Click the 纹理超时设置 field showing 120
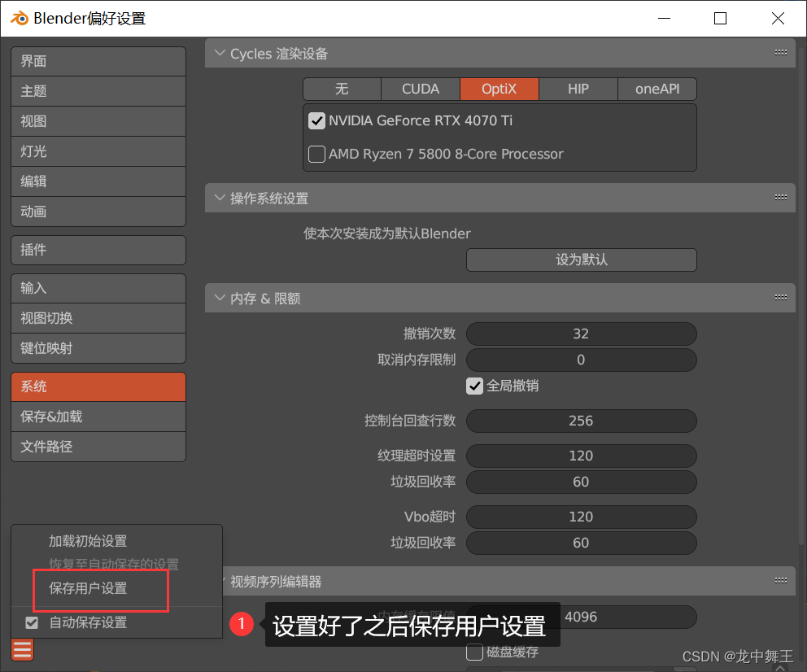807x672 pixels. [582, 456]
